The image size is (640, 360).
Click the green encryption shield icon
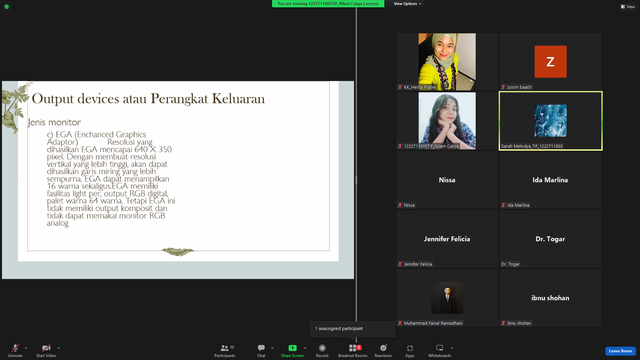click(x=7, y=7)
